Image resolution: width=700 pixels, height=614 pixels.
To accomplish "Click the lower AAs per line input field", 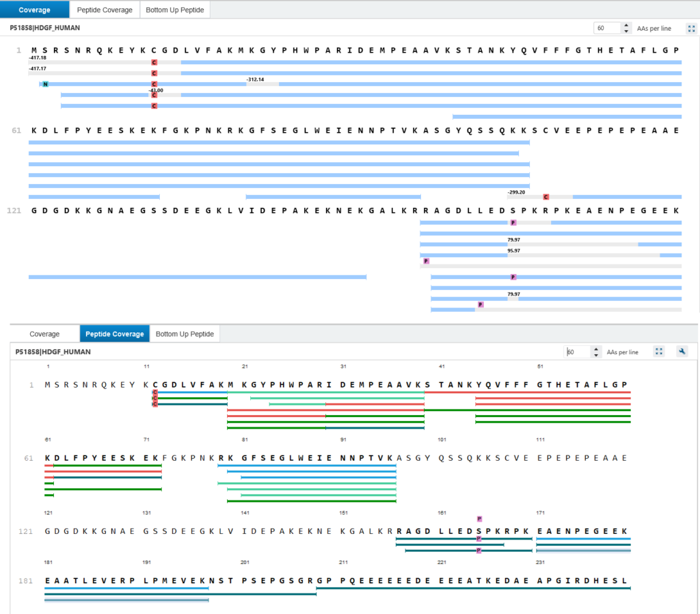I will 578,352.
